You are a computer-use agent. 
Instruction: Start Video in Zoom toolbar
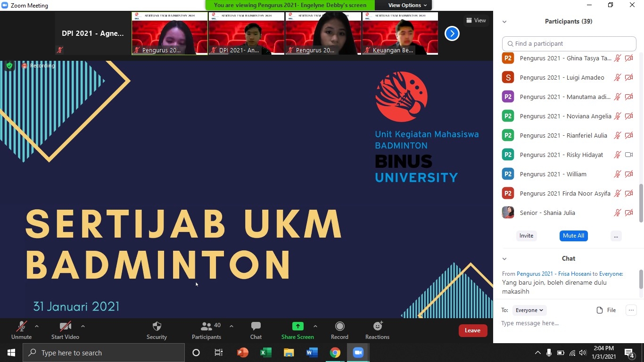[x=65, y=330]
